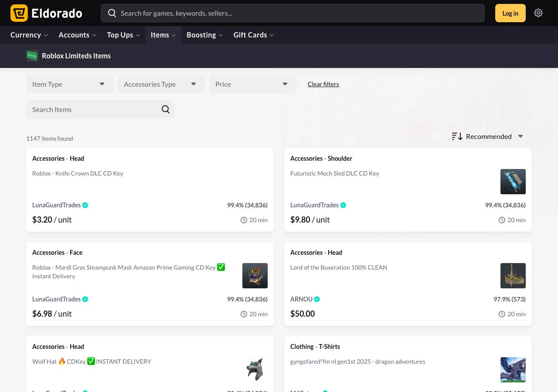Open the Items menu
Screen dimensions: 558x392
(x=163, y=35)
